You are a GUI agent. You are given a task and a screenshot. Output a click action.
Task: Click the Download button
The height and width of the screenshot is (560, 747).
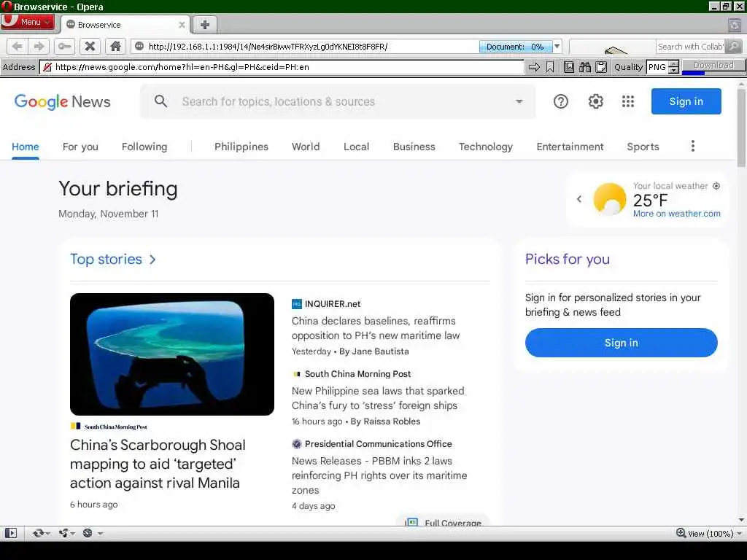(713, 65)
